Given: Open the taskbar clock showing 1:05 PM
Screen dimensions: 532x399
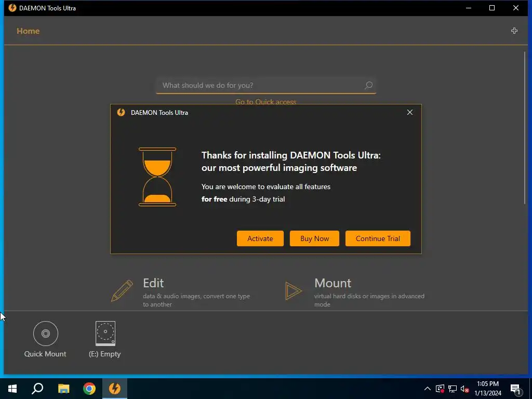Looking at the screenshot, I should pyautogui.click(x=488, y=389).
